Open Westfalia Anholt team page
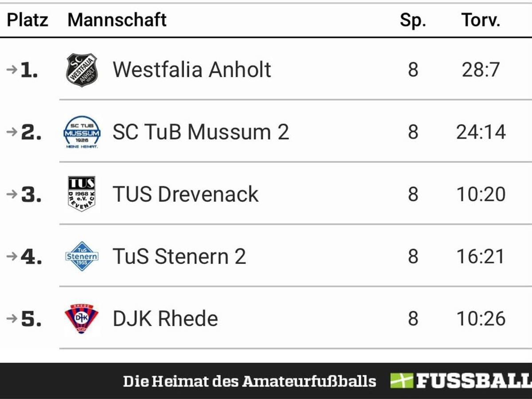Screen dimensions: 532x399 click(192, 70)
